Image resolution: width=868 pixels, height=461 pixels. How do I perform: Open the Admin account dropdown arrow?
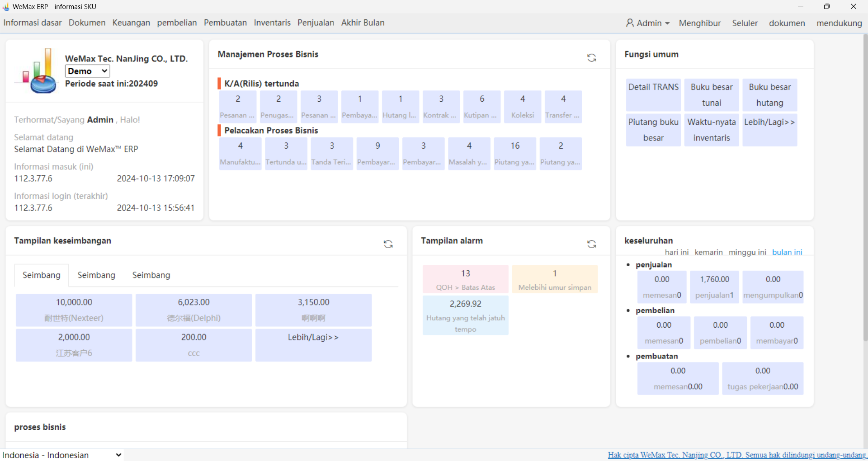click(x=667, y=24)
